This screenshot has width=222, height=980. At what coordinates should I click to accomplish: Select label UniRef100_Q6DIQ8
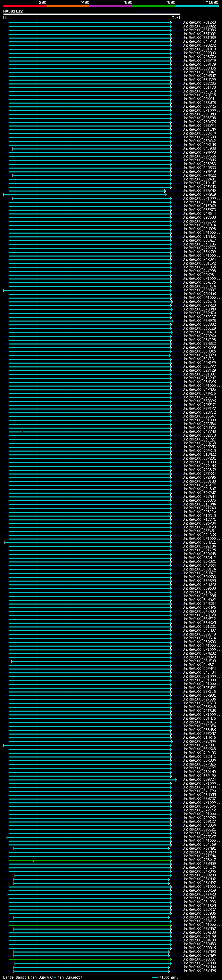(x=199, y=481)
